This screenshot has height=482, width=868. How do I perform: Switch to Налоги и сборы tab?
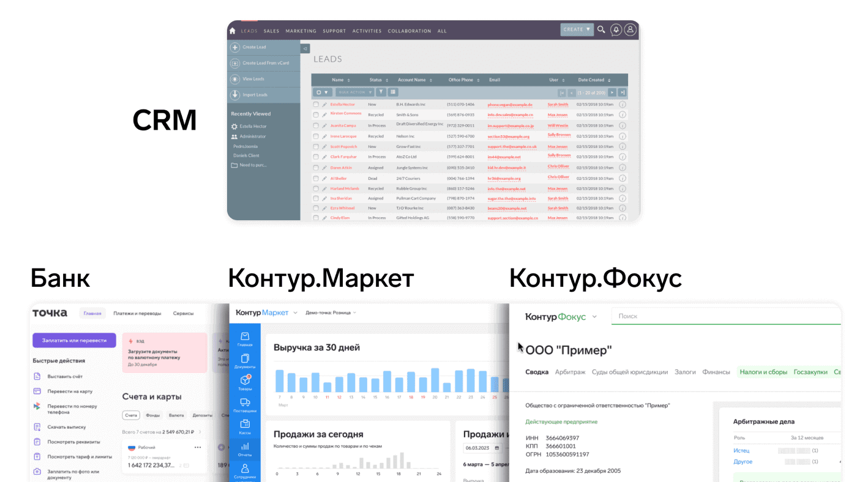(763, 372)
